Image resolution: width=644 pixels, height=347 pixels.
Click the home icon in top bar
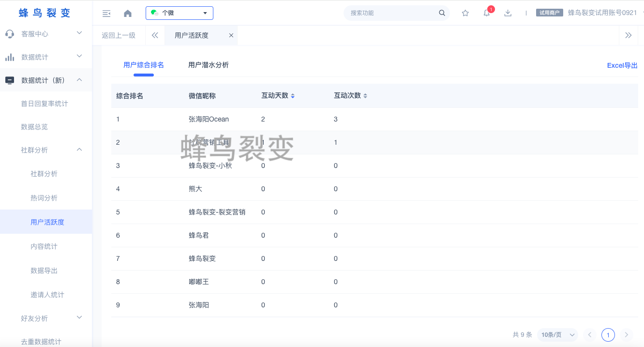pos(128,14)
